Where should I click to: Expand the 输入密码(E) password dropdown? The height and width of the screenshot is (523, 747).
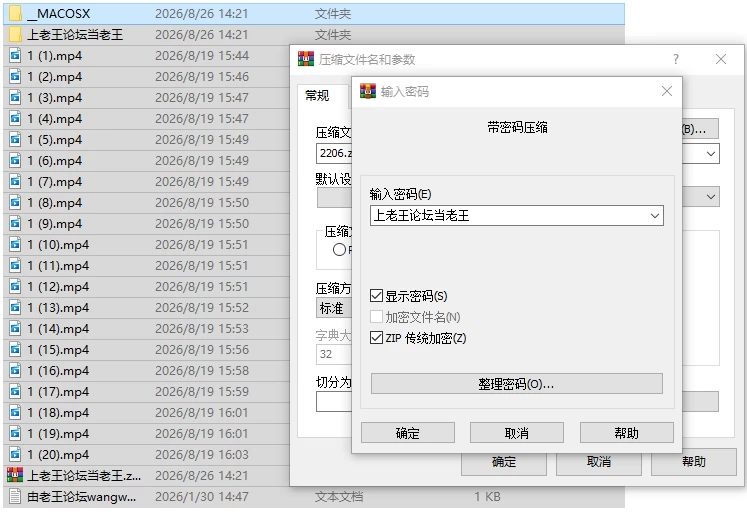click(655, 216)
